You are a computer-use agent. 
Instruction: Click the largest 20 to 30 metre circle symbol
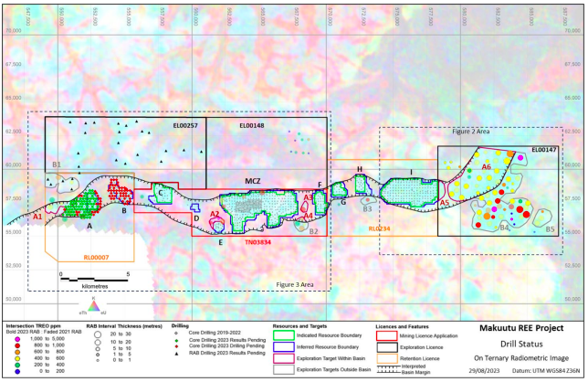click(98, 334)
